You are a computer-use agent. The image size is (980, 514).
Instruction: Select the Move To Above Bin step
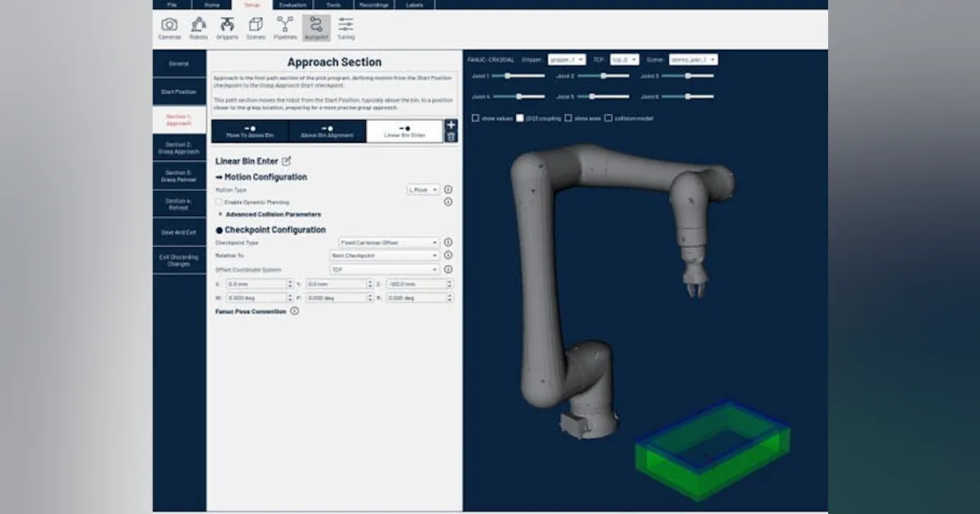tap(251, 131)
